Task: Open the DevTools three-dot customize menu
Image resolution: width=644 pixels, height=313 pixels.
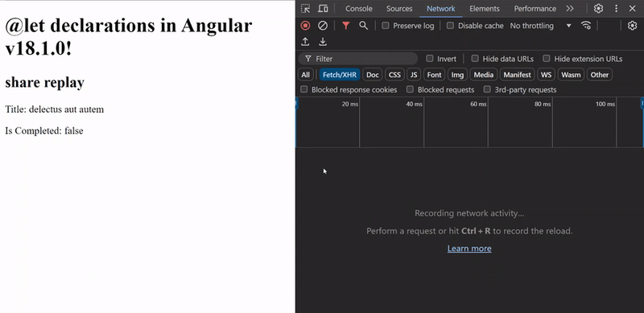Action: coord(616,9)
